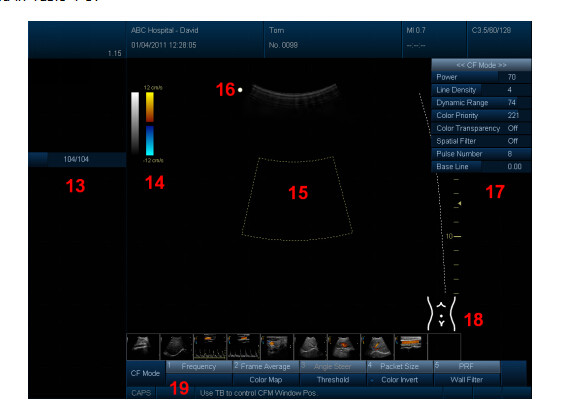
Task: Choose soft key 2 Frame Average
Action: click(x=266, y=366)
